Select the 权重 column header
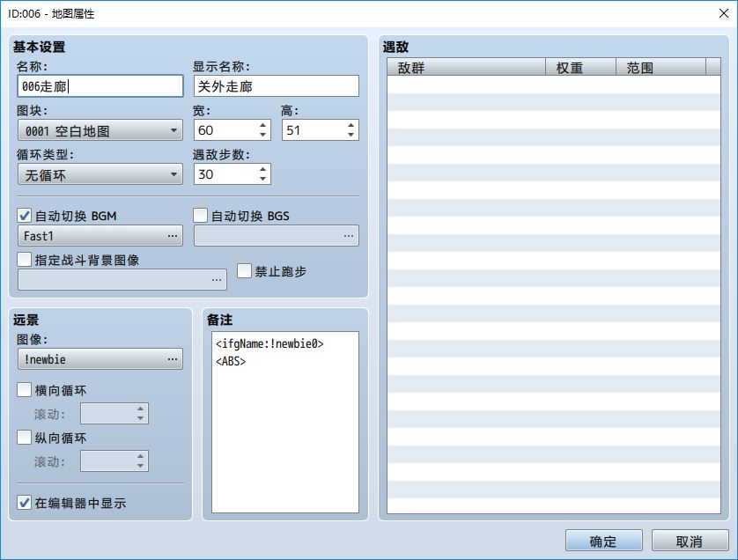The width and height of the screenshot is (738, 560). click(x=581, y=68)
